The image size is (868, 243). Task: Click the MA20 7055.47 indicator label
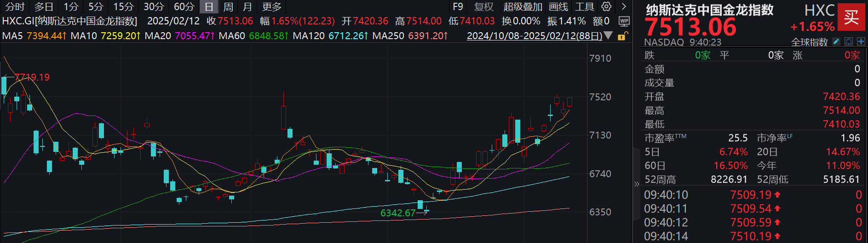coord(179,35)
